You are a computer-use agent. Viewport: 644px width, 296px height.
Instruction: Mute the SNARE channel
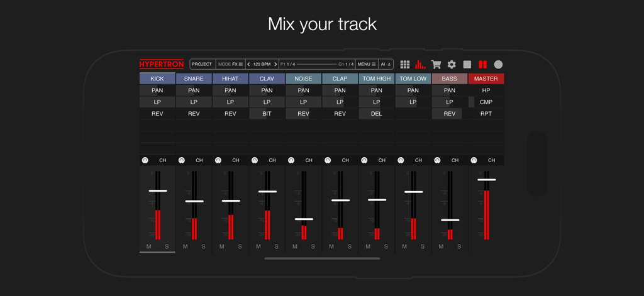point(186,246)
